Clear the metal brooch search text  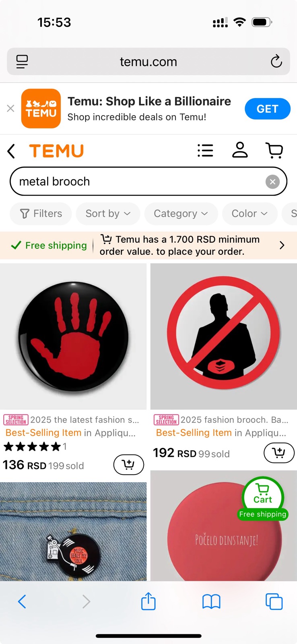(272, 182)
